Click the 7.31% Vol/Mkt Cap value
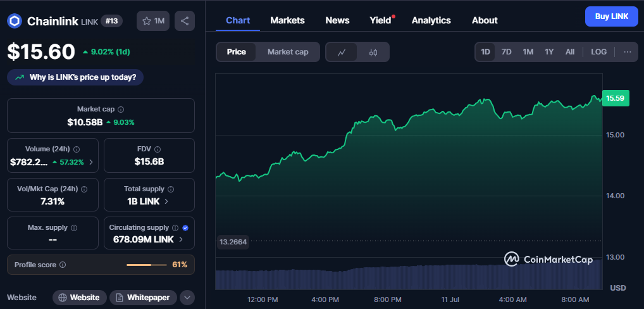The image size is (644, 309). click(x=53, y=202)
